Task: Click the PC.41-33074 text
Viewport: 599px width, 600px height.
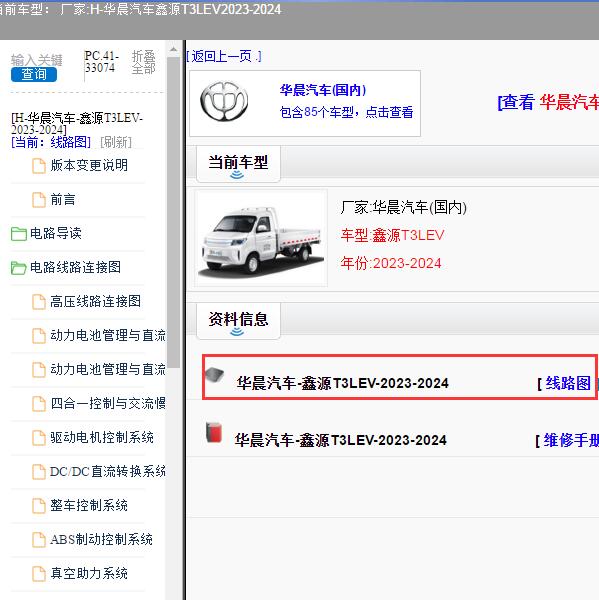Action: click(x=102, y=62)
